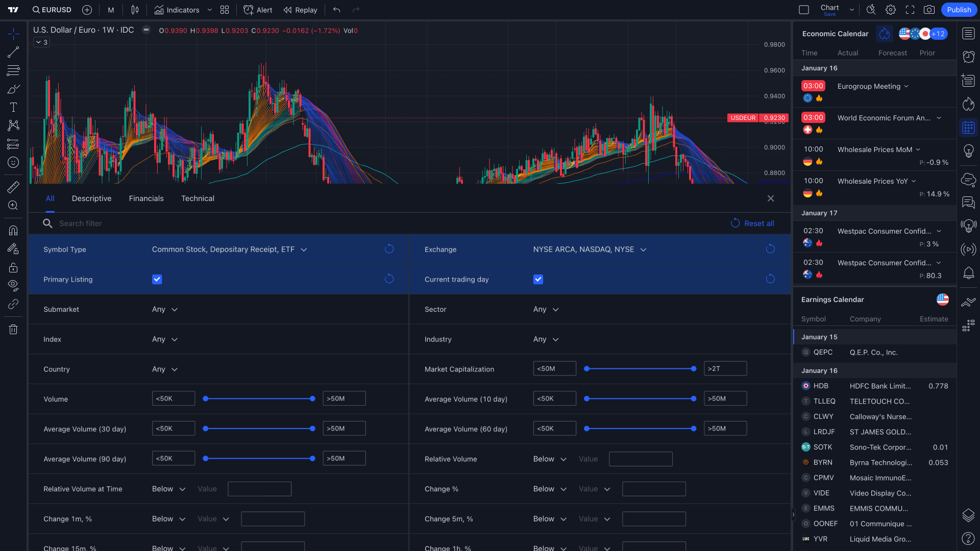Expand the Eurogroup Meeting event
980x551 pixels.
click(x=906, y=86)
